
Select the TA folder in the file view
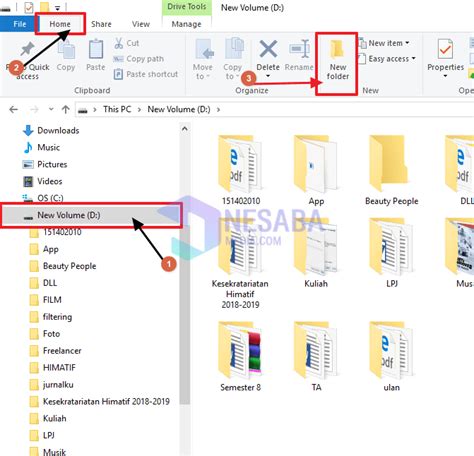316,357
